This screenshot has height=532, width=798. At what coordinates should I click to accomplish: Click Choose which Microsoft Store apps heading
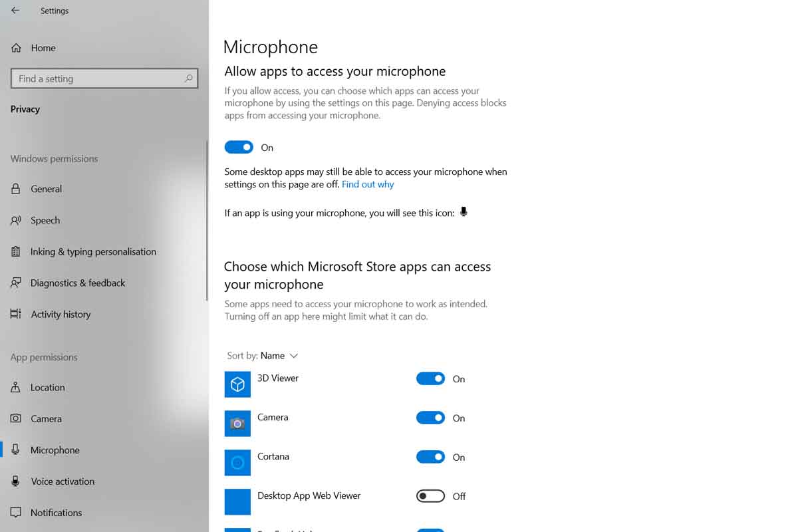pyautogui.click(x=358, y=275)
